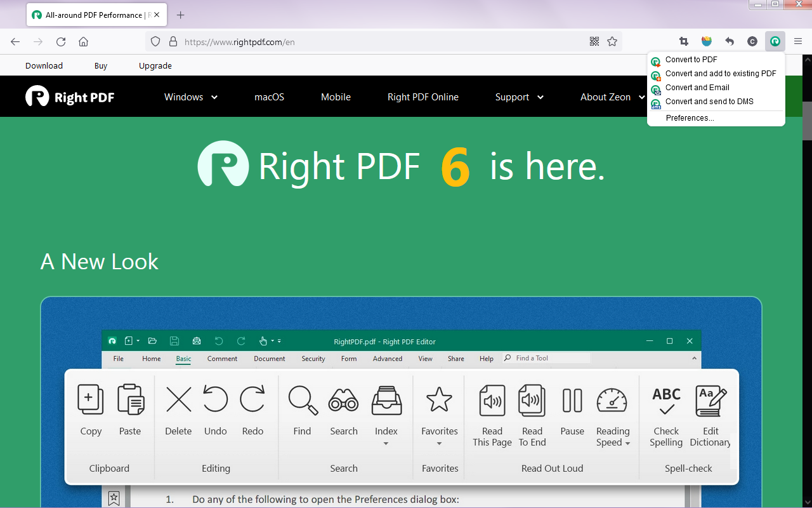Click the page vertical scrollbar thumb
The height and width of the screenshot is (508, 812).
(808, 121)
